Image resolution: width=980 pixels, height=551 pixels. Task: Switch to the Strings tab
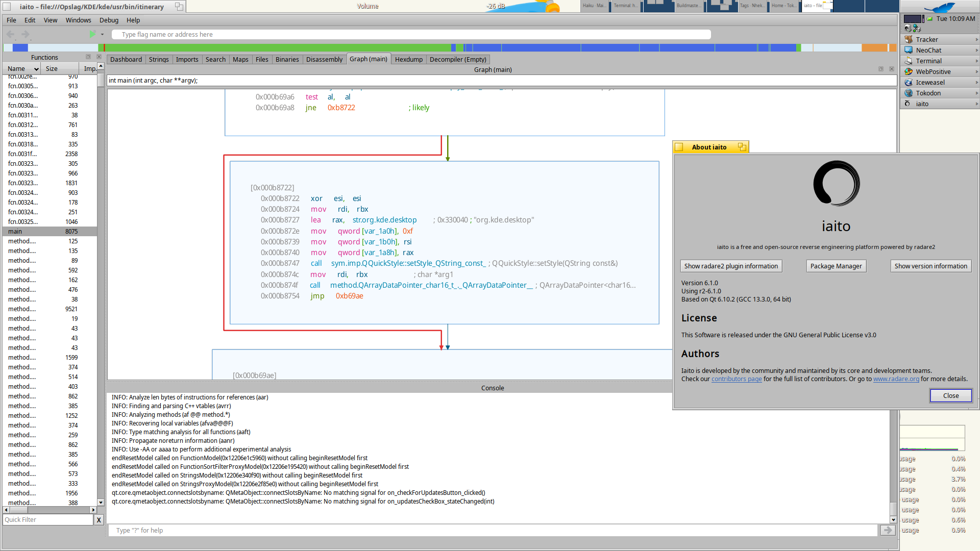tap(158, 59)
